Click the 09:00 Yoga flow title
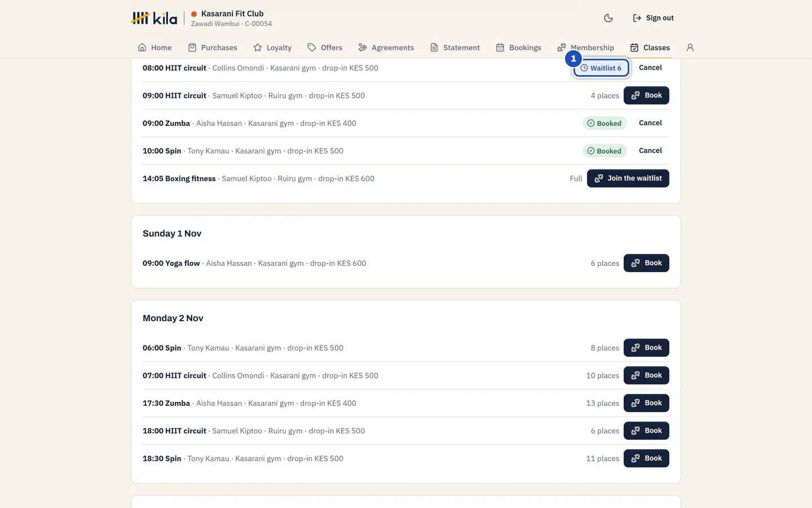 tap(171, 263)
